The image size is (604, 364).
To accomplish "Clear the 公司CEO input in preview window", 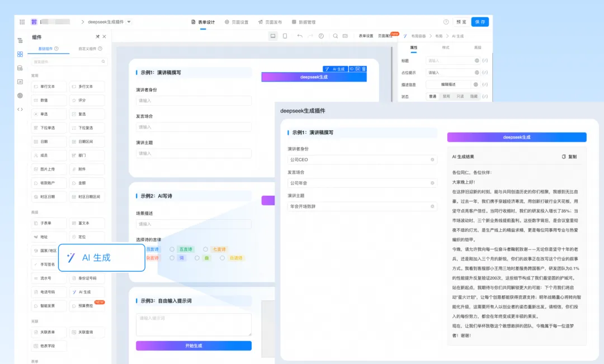I will click(432, 159).
